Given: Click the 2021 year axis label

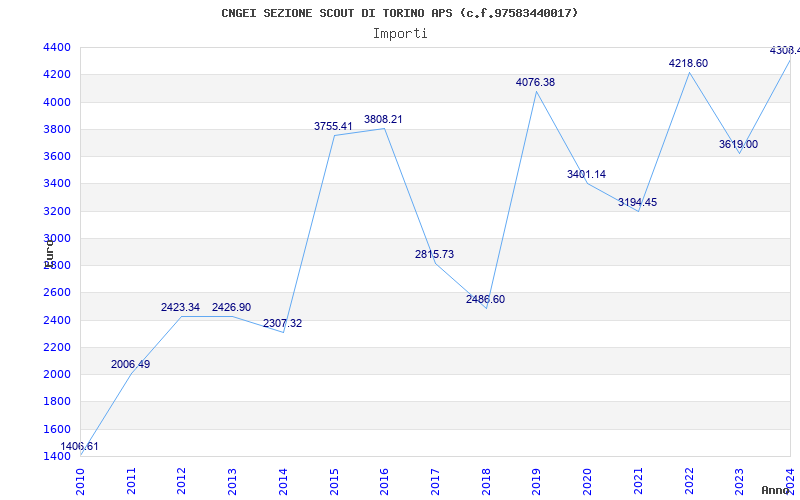Looking at the screenshot, I should click(638, 481).
